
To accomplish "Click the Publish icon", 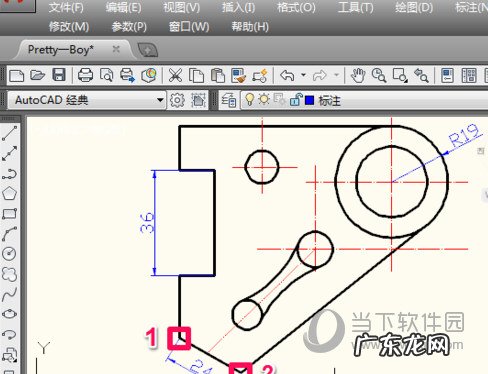I will pos(127,75).
